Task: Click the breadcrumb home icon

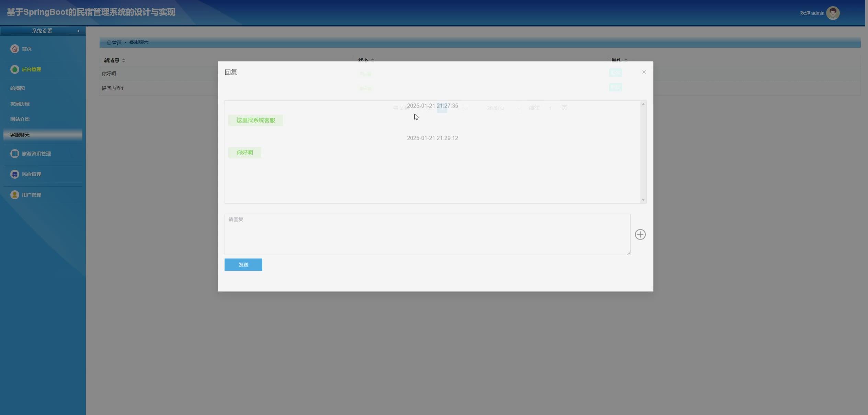Action: (x=109, y=42)
